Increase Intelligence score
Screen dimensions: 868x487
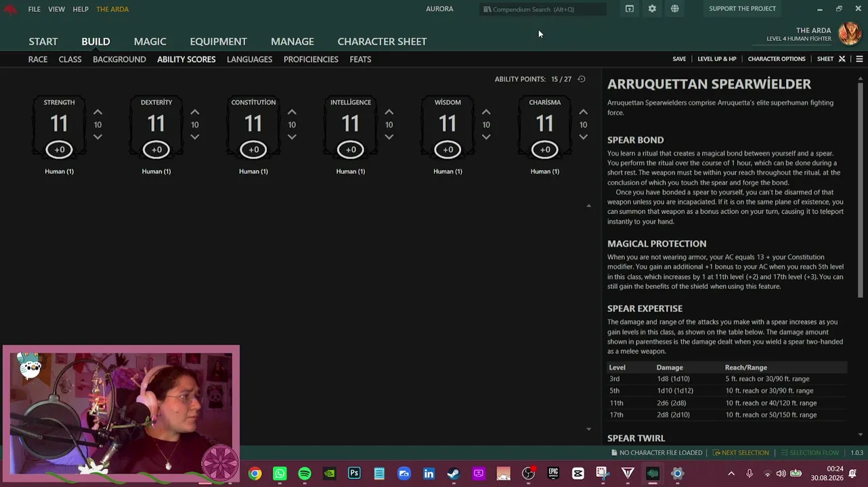coord(389,112)
